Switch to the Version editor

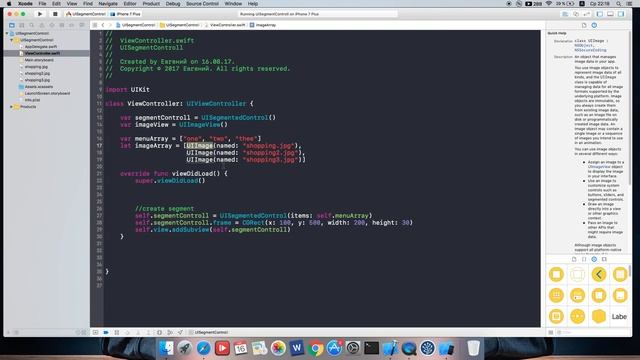[587, 14]
